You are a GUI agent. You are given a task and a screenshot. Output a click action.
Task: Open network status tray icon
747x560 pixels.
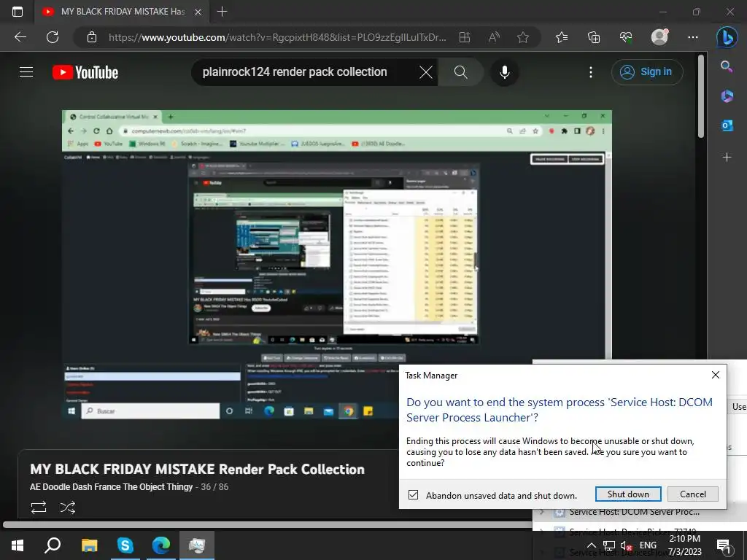pos(608,545)
